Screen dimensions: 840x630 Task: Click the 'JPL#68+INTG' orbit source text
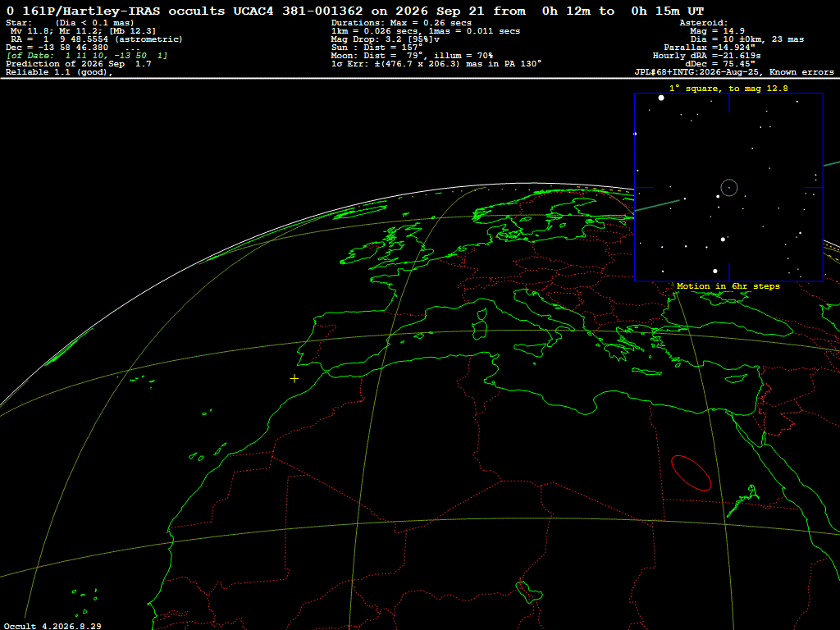click(x=734, y=72)
